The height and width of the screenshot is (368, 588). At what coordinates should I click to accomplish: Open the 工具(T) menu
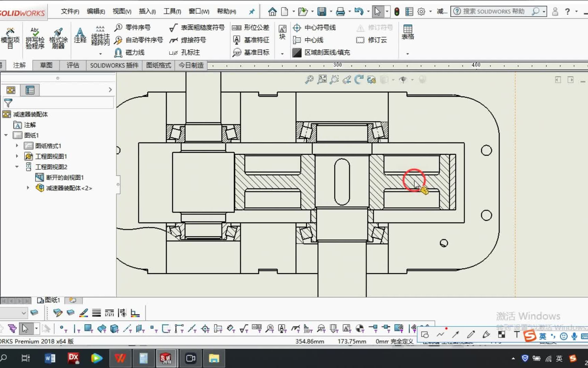click(x=172, y=11)
